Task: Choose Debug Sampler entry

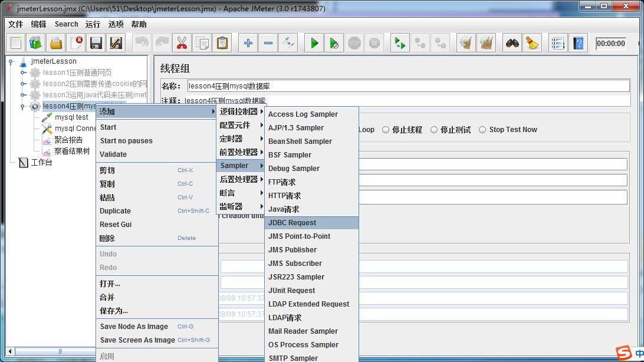Action: [x=312, y=169]
